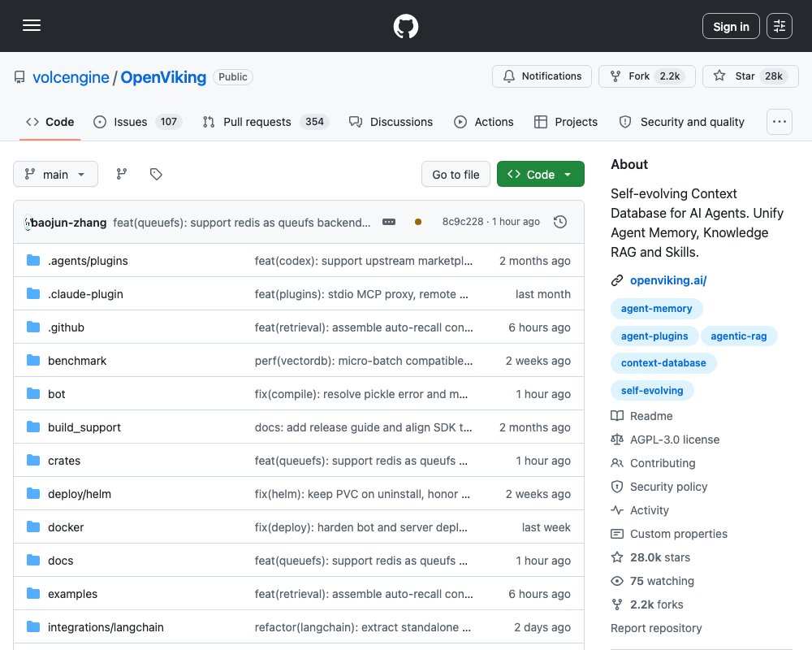Open commit hash 8c9c228
812x650 pixels.
(463, 222)
